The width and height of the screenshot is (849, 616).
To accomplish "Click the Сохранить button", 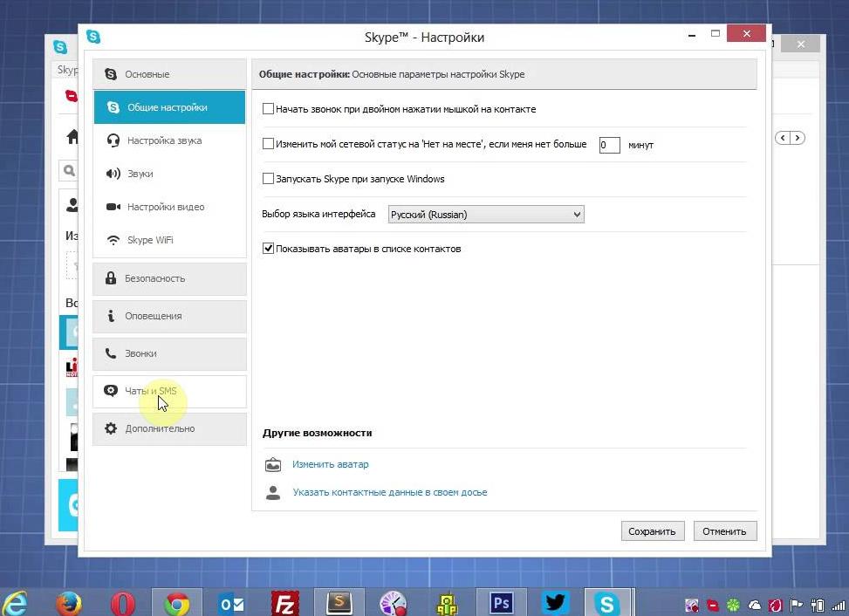I will click(653, 531).
